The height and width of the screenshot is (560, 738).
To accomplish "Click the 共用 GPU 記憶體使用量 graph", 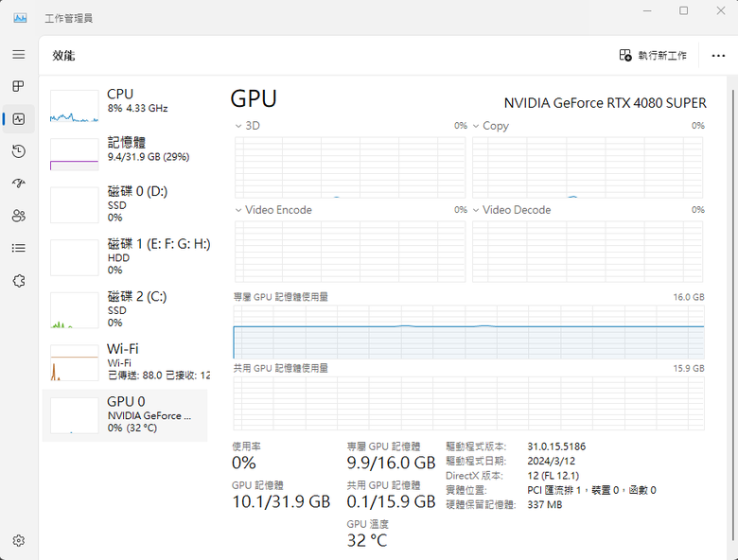I will tap(468, 403).
